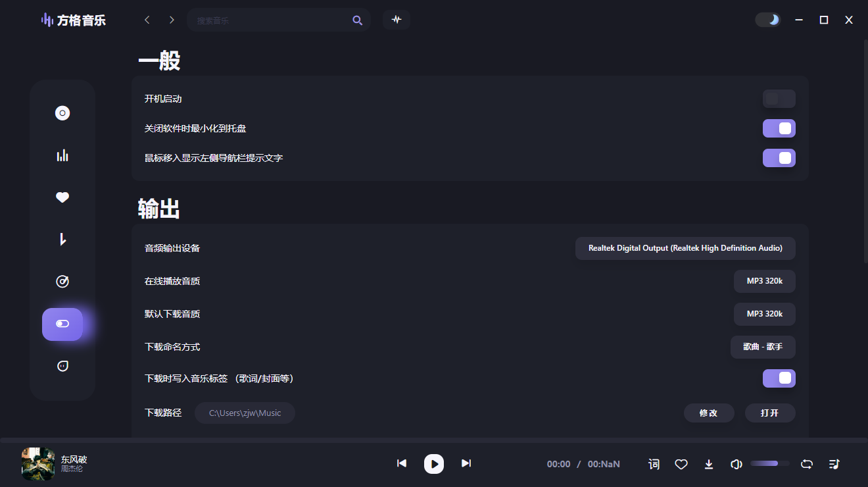
Task: Select the highlighted settings sidebar entry
Action: click(x=62, y=324)
